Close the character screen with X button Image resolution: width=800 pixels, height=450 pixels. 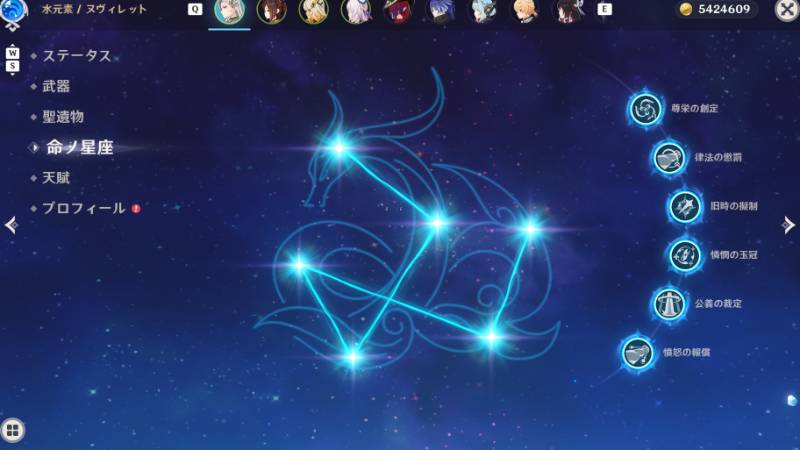(787, 9)
